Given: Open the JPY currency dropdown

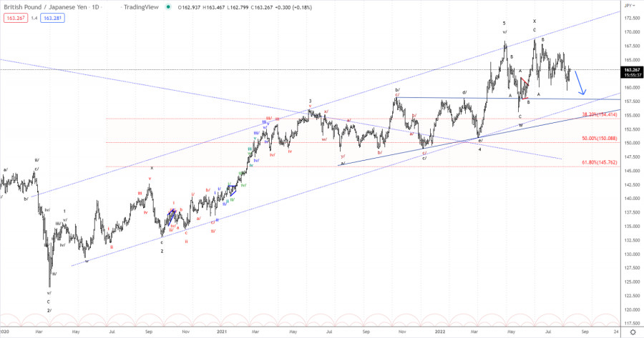Looking at the screenshot, I should click(630, 6).
